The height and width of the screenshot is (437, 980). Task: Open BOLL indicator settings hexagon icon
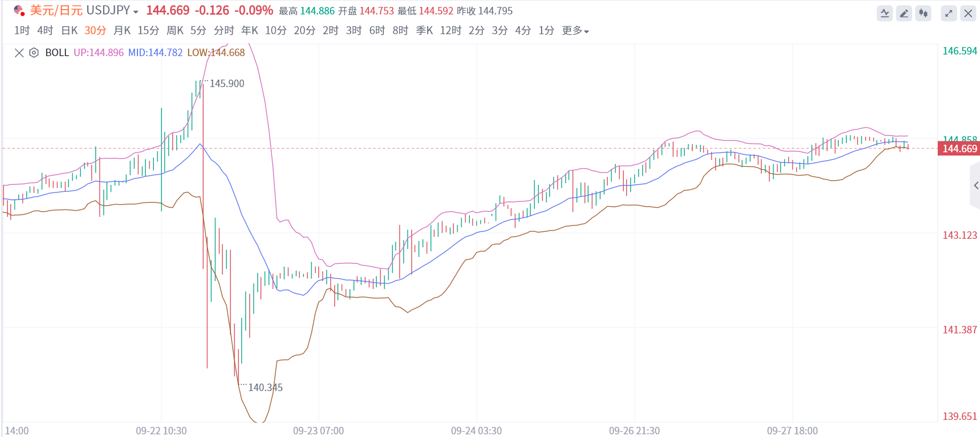(34, 52)
